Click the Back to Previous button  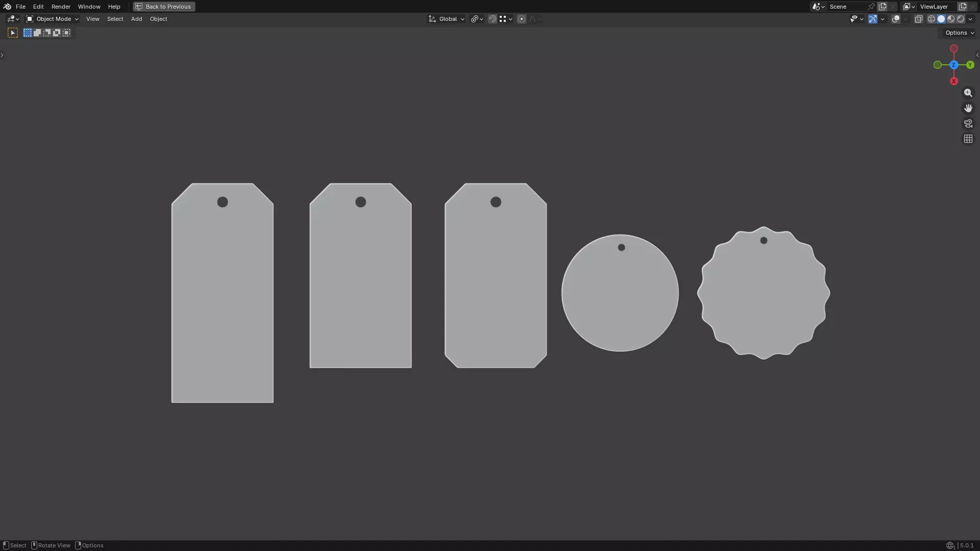164,7
